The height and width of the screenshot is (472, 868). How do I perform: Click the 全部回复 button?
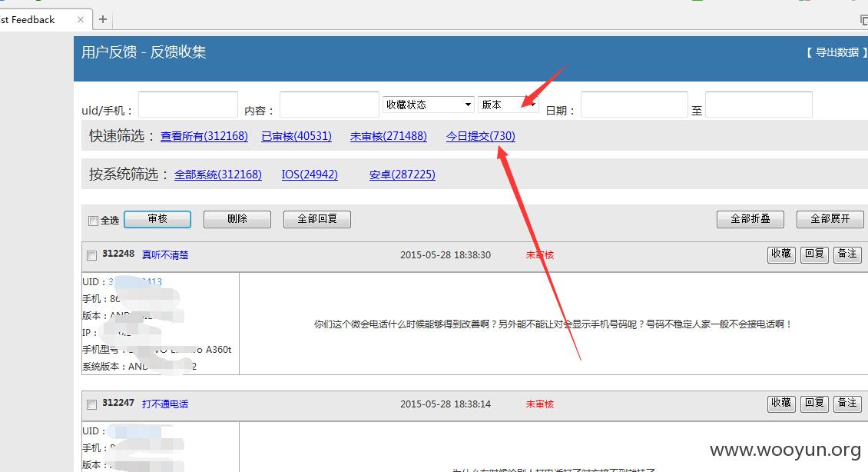point(317,219)
